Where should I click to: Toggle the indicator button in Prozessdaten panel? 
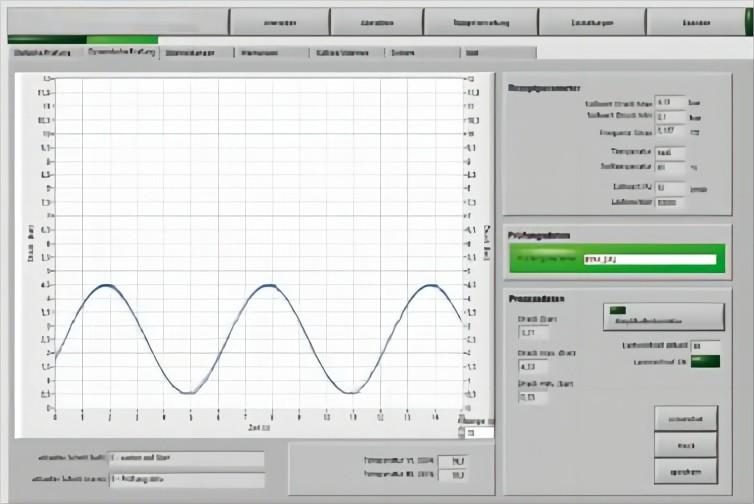point(664,316)
